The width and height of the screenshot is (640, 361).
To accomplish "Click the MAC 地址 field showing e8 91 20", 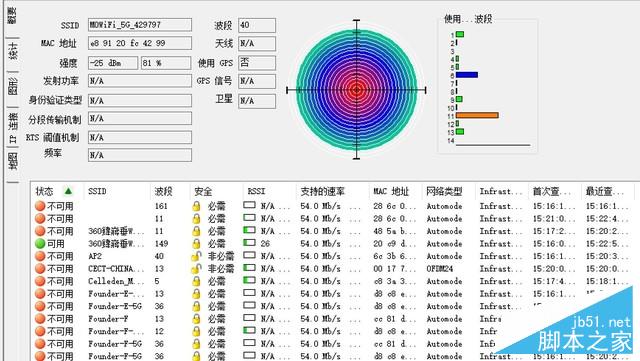I will coord(140,43).
